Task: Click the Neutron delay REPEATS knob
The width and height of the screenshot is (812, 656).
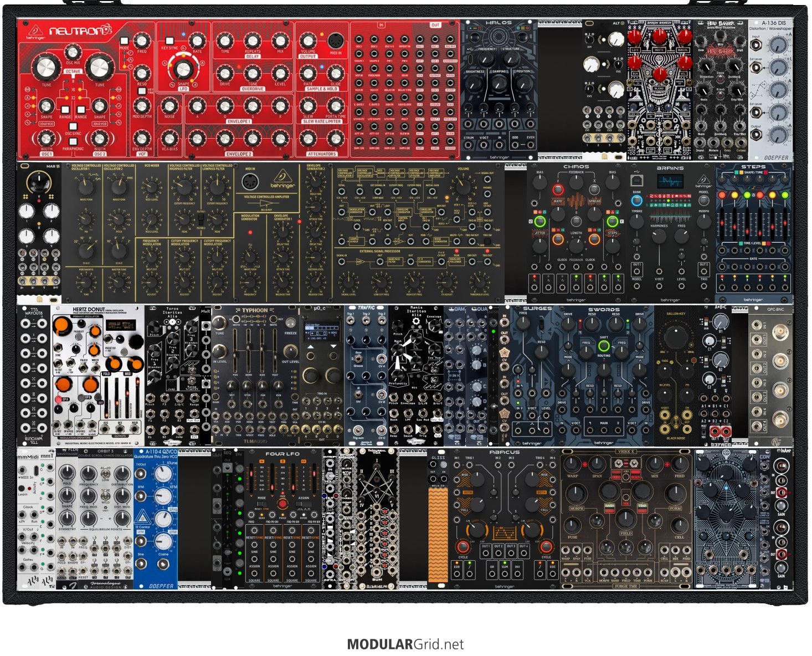Action: point(253,40)
